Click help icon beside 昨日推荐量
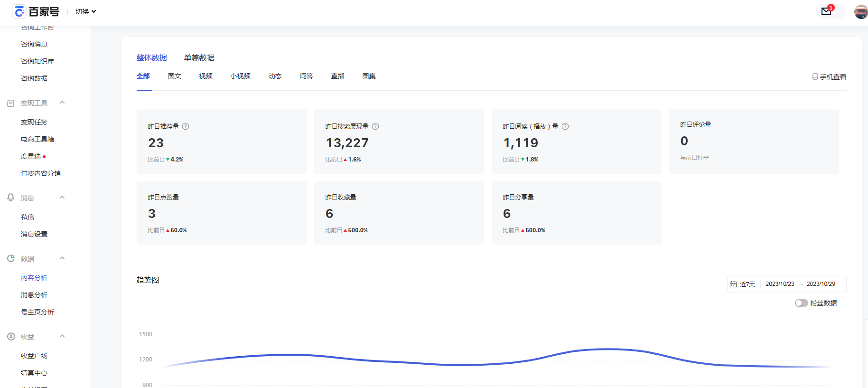The width and height of the screenshot is (868, 388). [186, 126]
